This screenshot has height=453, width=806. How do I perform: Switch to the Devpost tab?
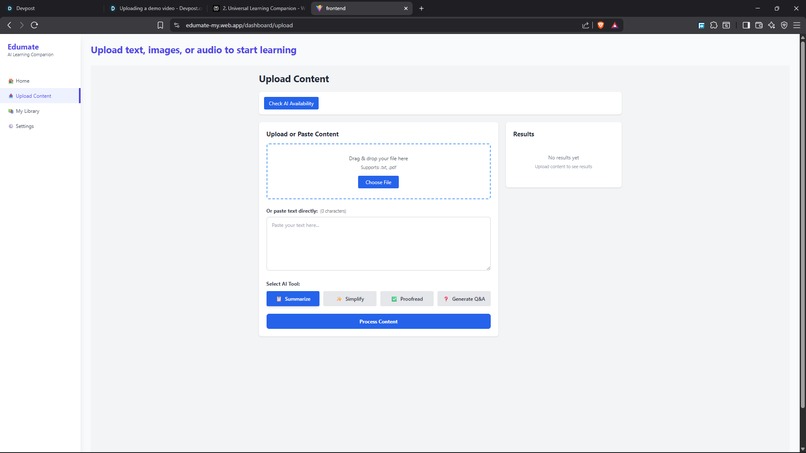tap(51, 8)
